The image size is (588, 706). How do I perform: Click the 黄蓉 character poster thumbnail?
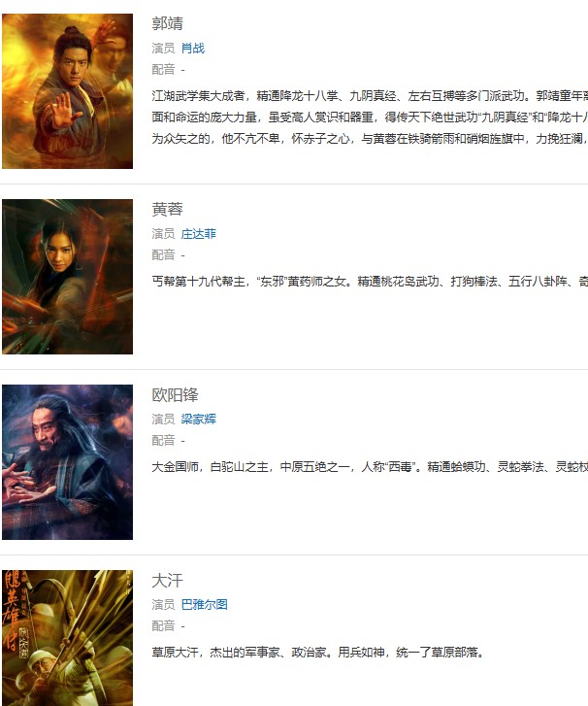coord(68,277)
